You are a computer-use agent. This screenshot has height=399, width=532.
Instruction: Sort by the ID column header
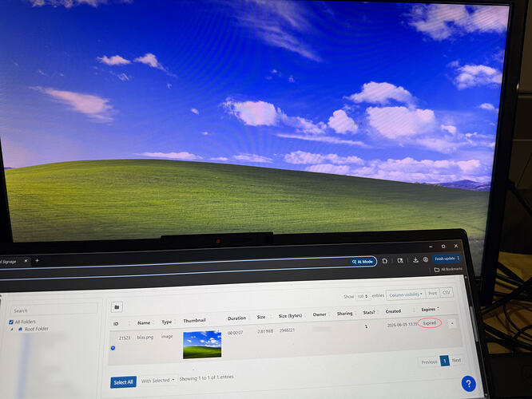[116, 324]
